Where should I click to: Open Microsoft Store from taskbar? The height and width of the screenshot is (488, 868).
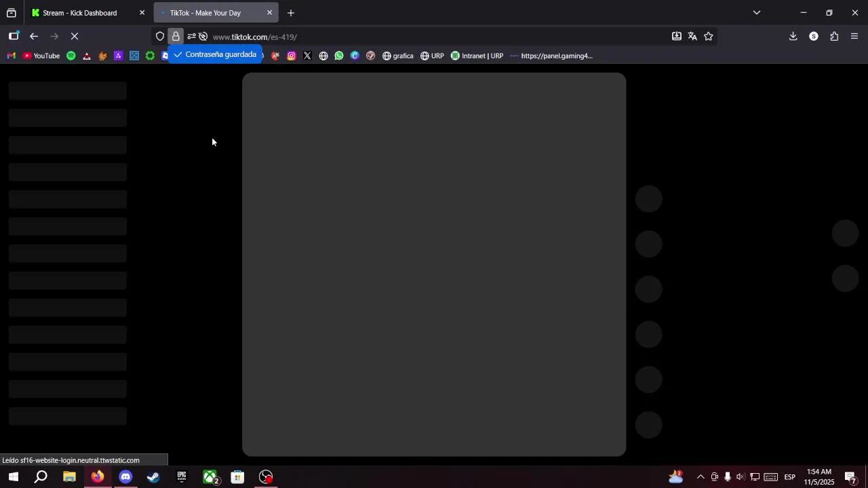(x=237, y=477)
